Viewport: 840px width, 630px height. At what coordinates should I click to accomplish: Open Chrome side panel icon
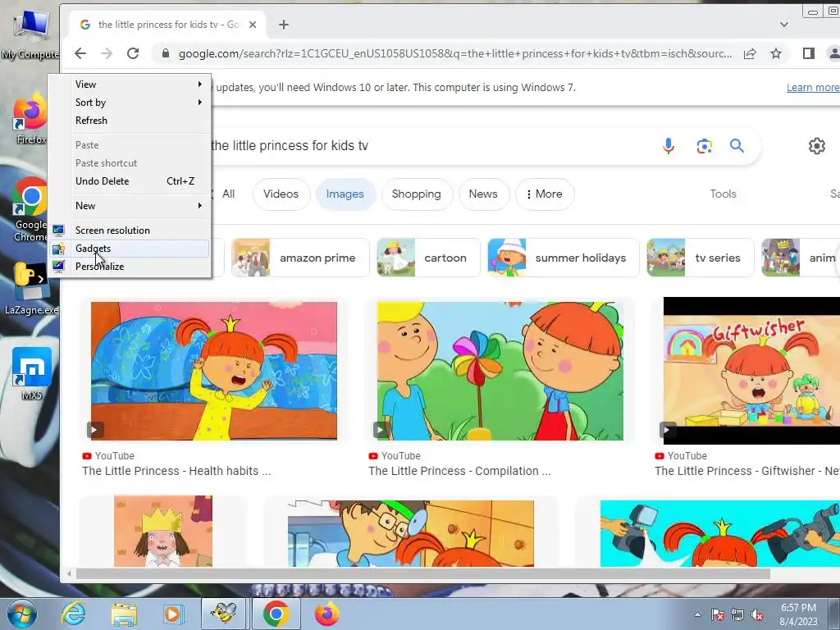coord(808,53)
